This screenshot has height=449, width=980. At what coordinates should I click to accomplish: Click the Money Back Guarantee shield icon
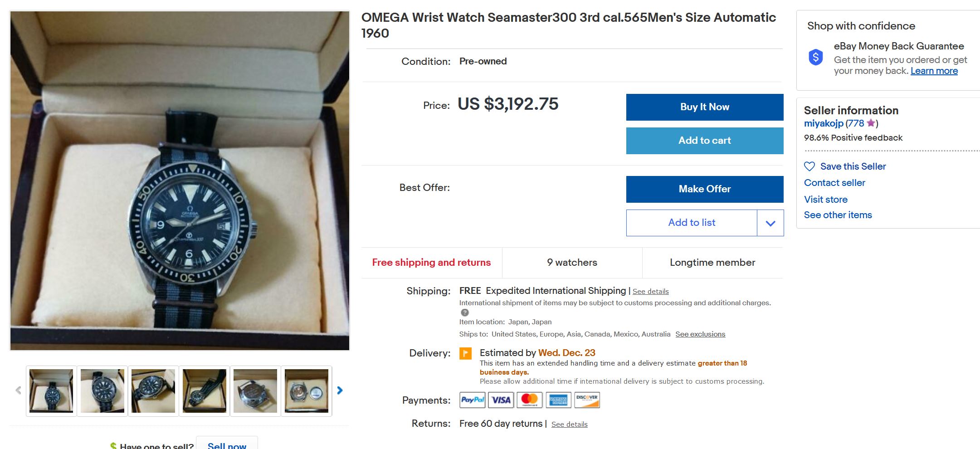tap(815, 58)
